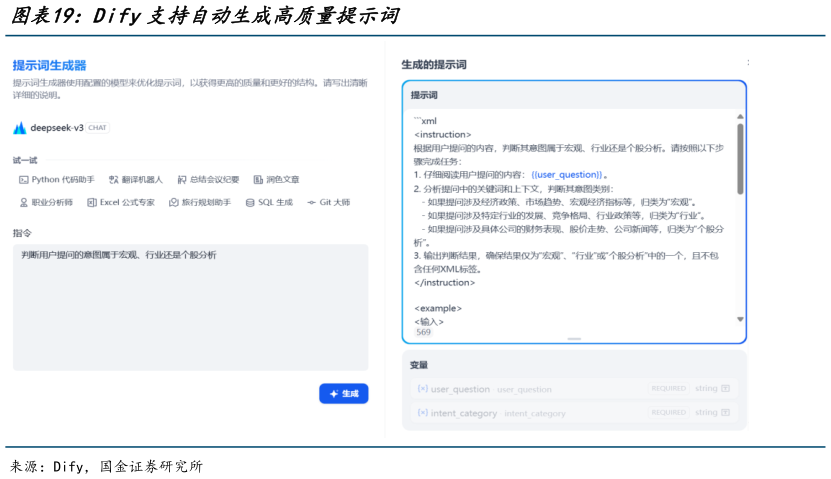Screen dimensions: 831x479
Task: Click the 569 character count
Action: click(423, 332)
